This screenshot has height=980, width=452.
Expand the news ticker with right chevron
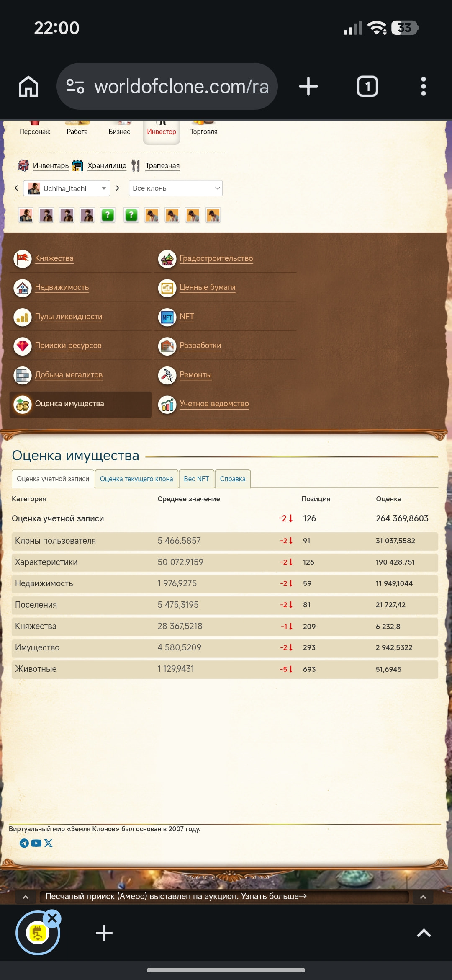pyautogui.click(x=423, y=897)
